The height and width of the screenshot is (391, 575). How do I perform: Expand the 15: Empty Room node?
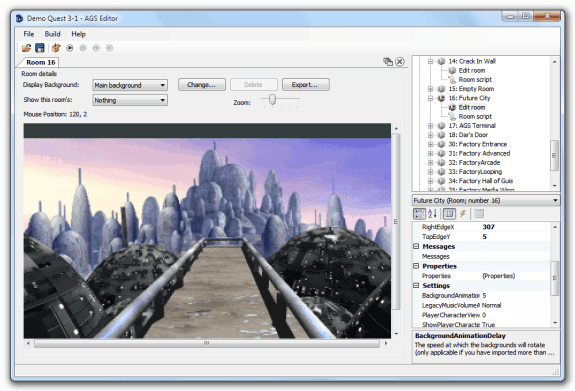(431, 89)
